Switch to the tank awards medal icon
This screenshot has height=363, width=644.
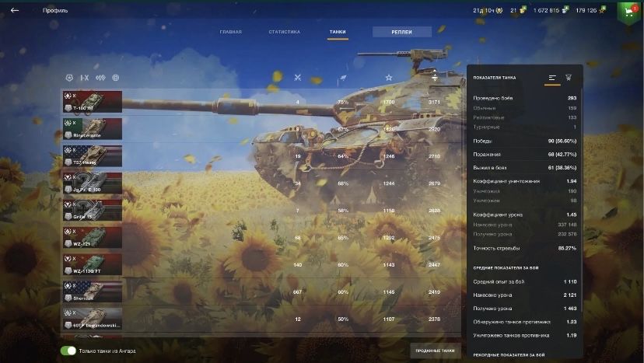click(x=569, y=77)
